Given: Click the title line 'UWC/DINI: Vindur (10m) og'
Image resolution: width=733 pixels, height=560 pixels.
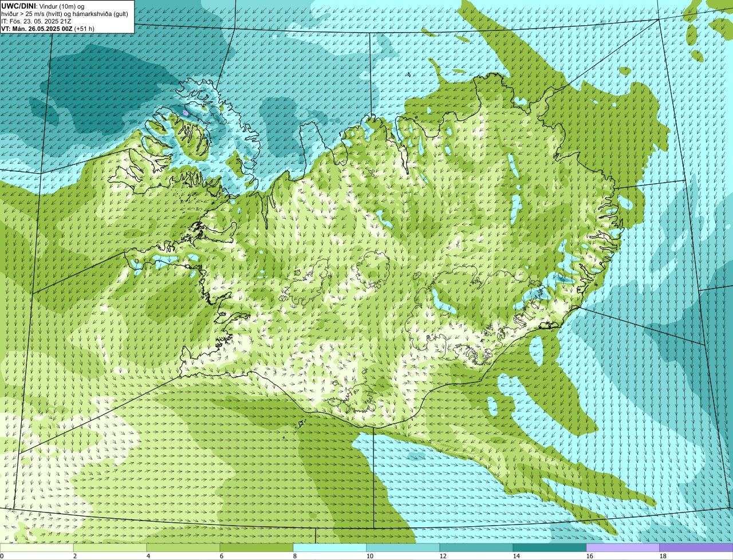Looking at the screenshot, I should point(42,6).
